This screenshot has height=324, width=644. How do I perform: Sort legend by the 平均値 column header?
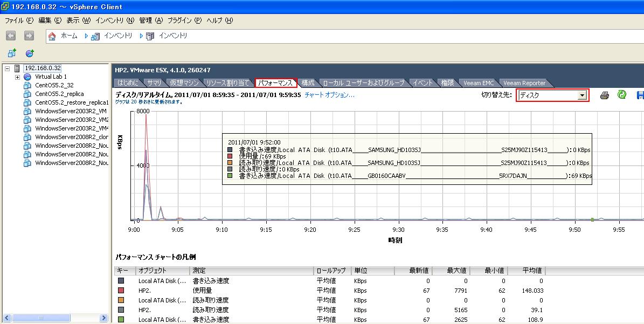pos(527,271)
